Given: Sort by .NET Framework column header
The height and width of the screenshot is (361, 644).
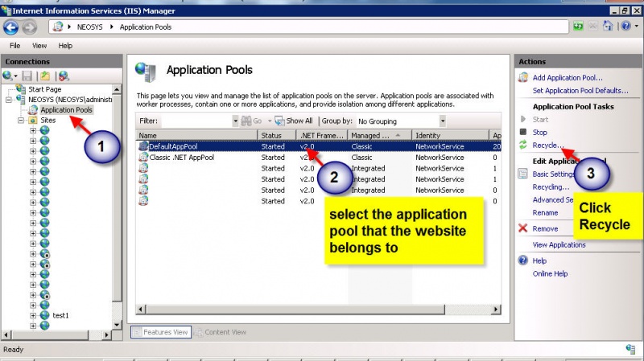Looking at the screenshot, I should point(322,135).
